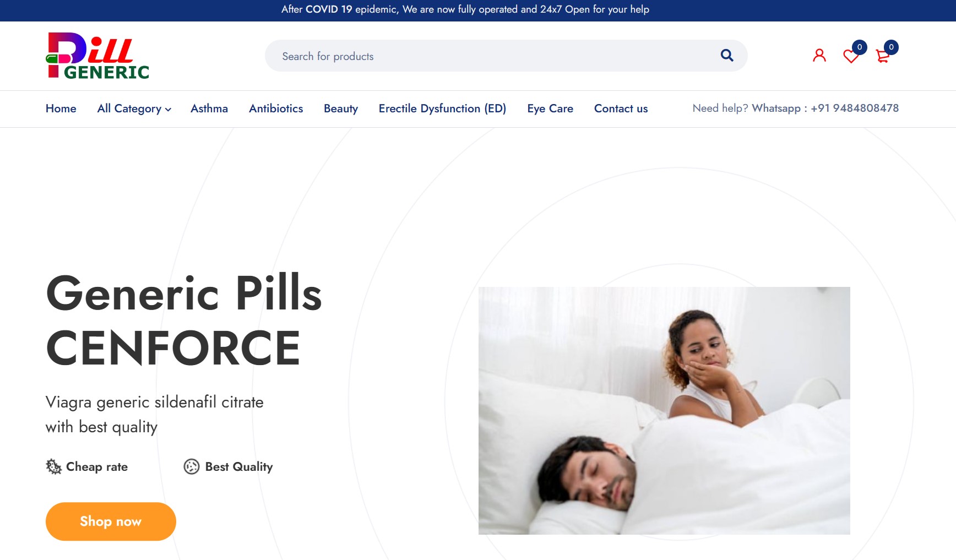The width and height of the screenshot is (956, 560).
Task: Open the user account icon
Action: pyautogui.click(x=819, y=55)
